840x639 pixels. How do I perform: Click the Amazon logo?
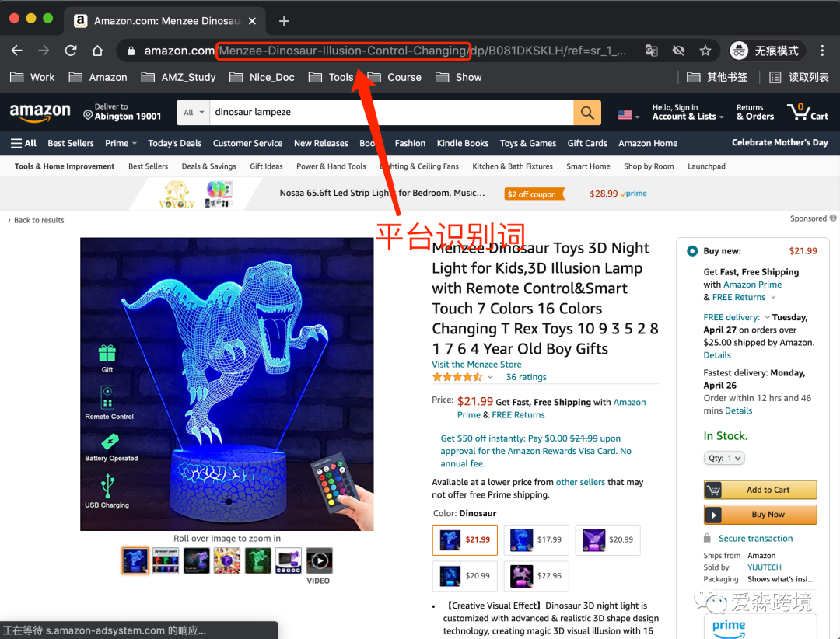point(40,113)
